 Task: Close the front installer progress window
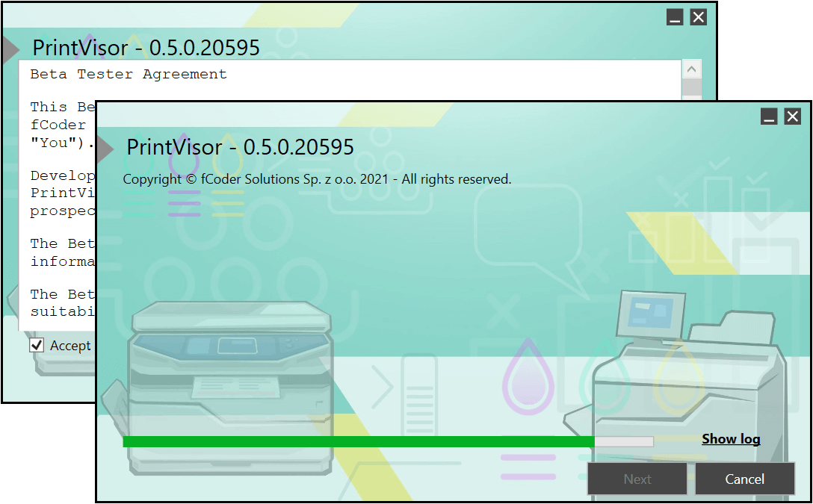[x=792, y=116]
